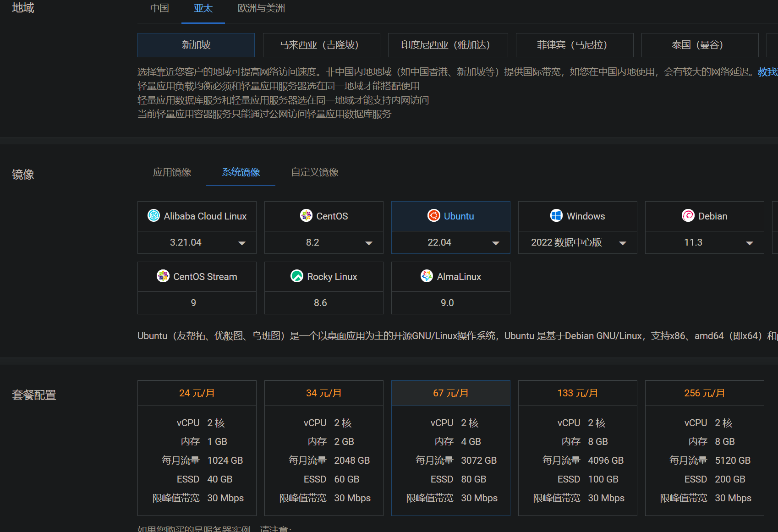This screenshot has width=778, height=532.
Task: Click the 套餐配置 section label
Action: [34, 395]
